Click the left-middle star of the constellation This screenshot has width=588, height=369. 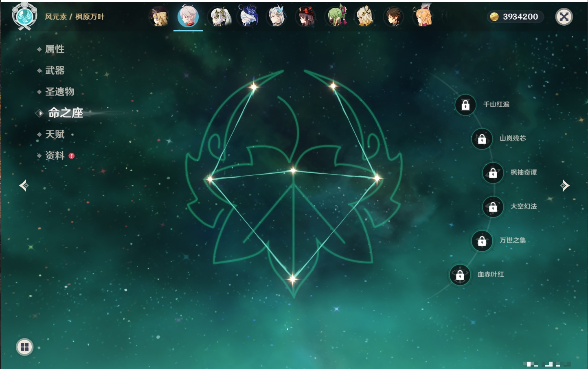pyautogui.click(x=210, y=179)
